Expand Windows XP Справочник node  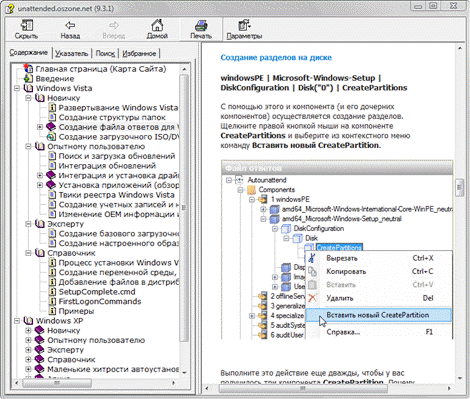tap(28, 359)
